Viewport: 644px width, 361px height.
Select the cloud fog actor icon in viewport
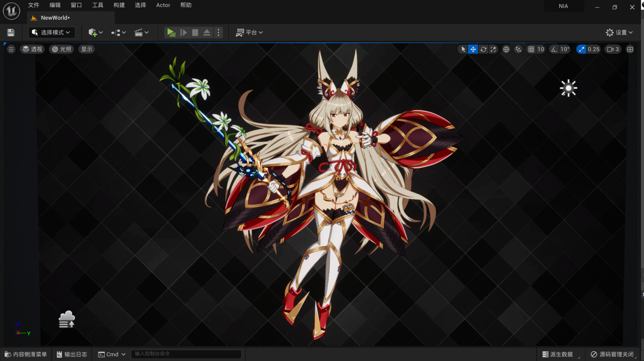67,320
